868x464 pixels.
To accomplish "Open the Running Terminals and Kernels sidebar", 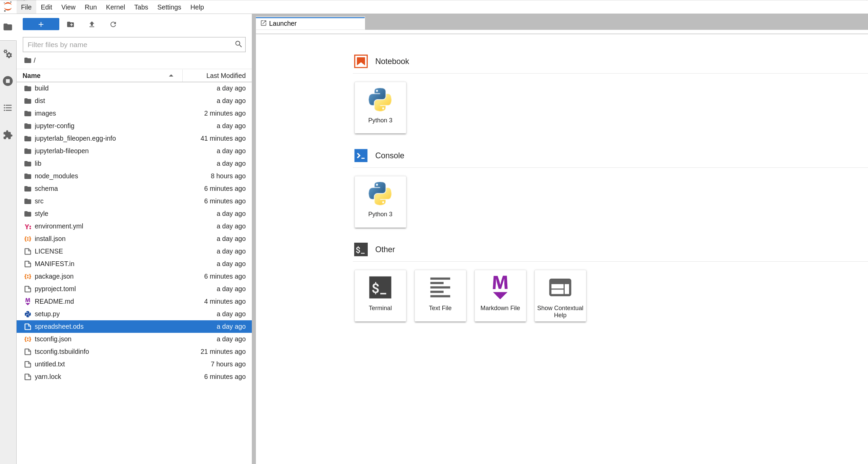I will point(8,81).
